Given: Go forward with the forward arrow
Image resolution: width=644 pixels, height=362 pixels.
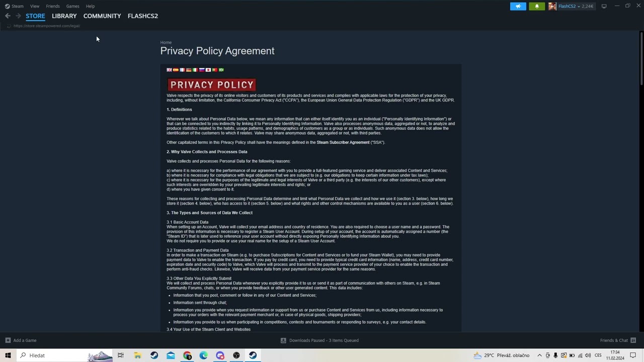Looking at the screenshot, I should pos(18,16).
